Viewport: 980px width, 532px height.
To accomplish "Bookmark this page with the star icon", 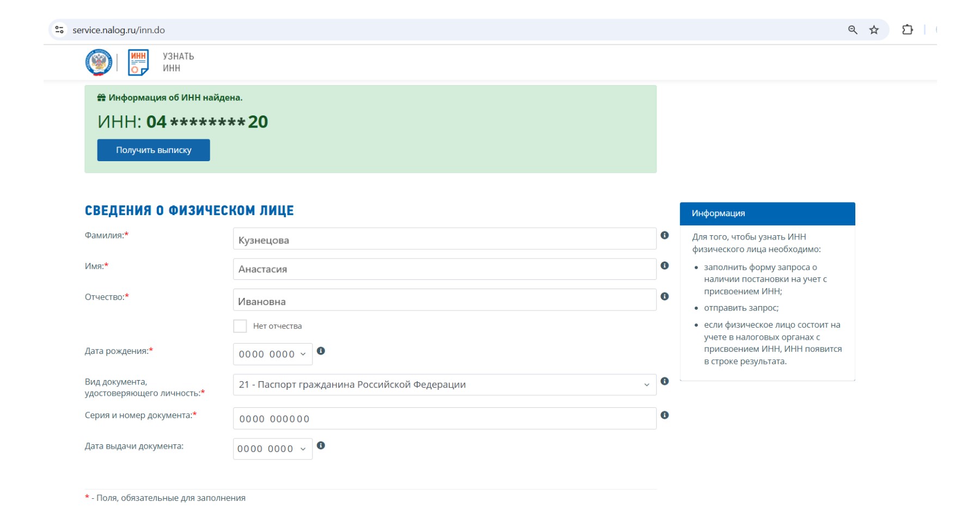I will (874, 30).
